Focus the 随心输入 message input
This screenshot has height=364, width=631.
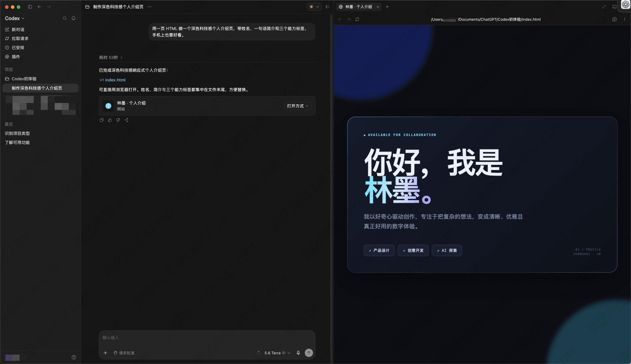pos(207,338)
